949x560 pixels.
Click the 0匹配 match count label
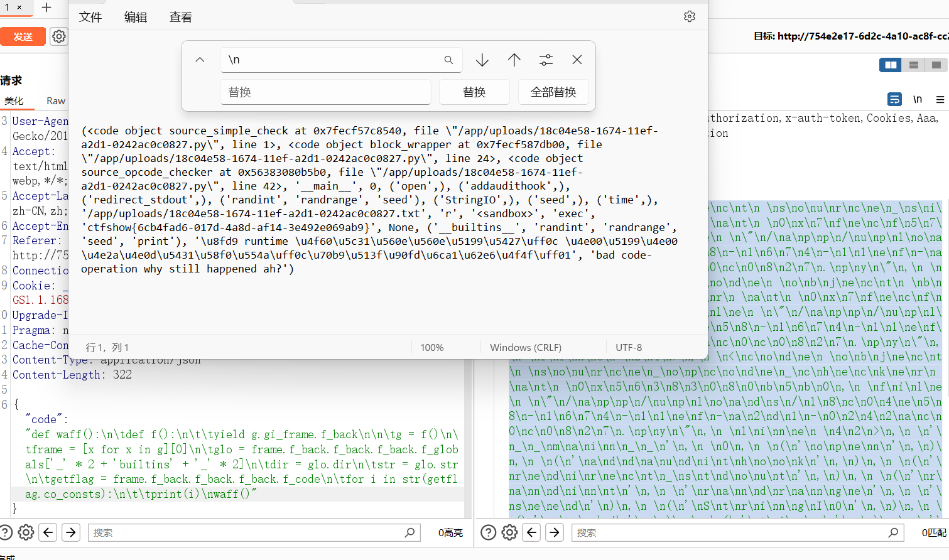934,532
